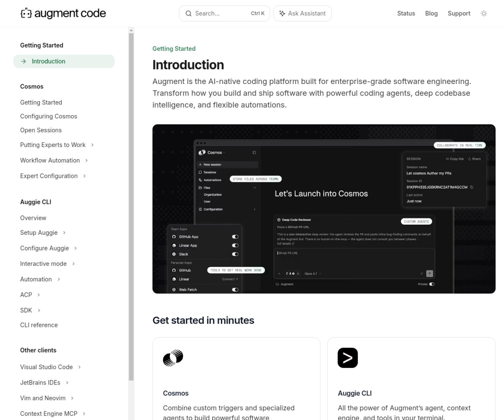Click the augment code logo

pyautogui.click(x=63, y=13)
